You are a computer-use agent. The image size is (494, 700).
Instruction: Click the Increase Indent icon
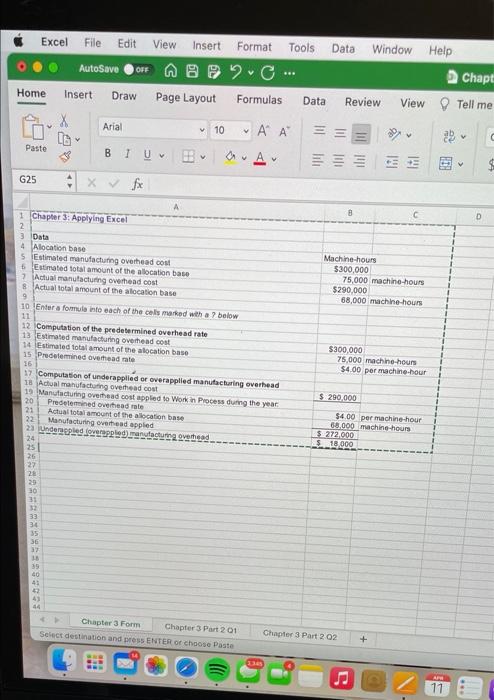(x=413, y=163)
